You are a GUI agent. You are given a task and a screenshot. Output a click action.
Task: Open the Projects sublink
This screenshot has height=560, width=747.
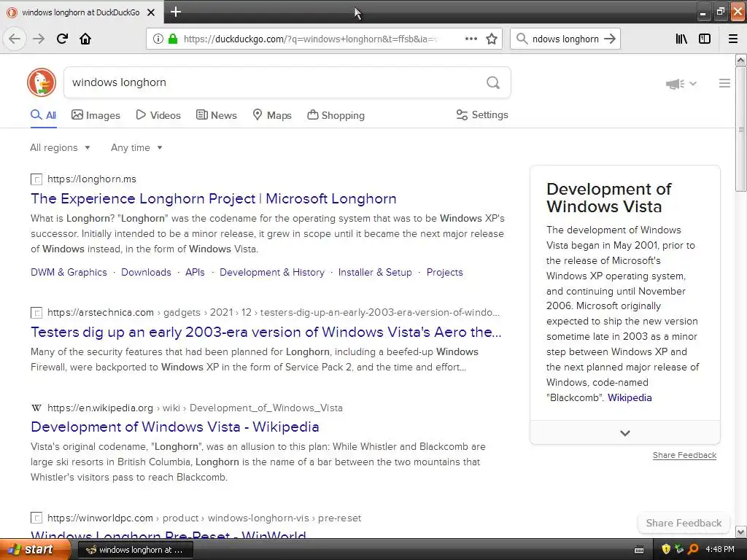pos(444,273)
